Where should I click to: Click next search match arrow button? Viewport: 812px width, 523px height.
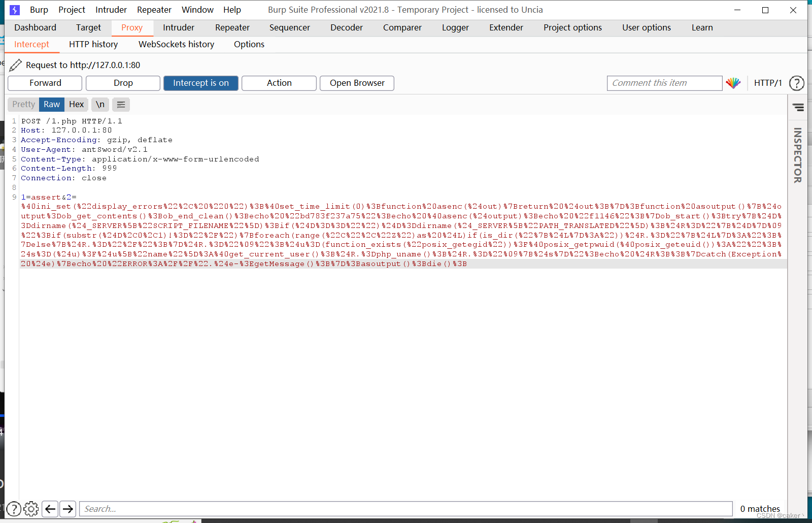(x=67, y=508)
